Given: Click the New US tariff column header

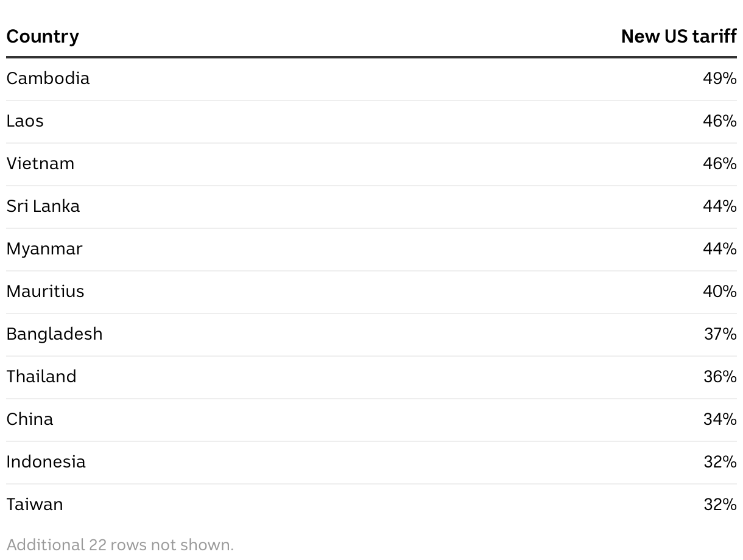Looking at the screenshot, I should click(678, 37).
